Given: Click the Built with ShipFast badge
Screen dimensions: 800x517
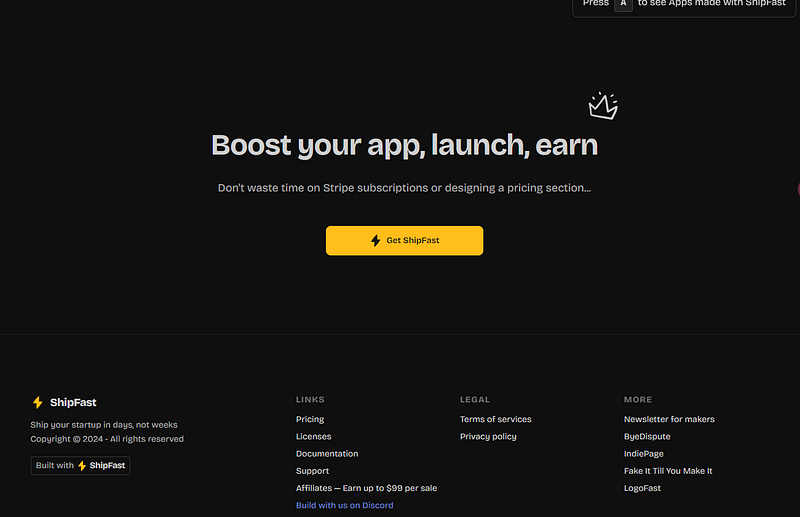Looking at the screenshot, I should [x=80, y=465].
